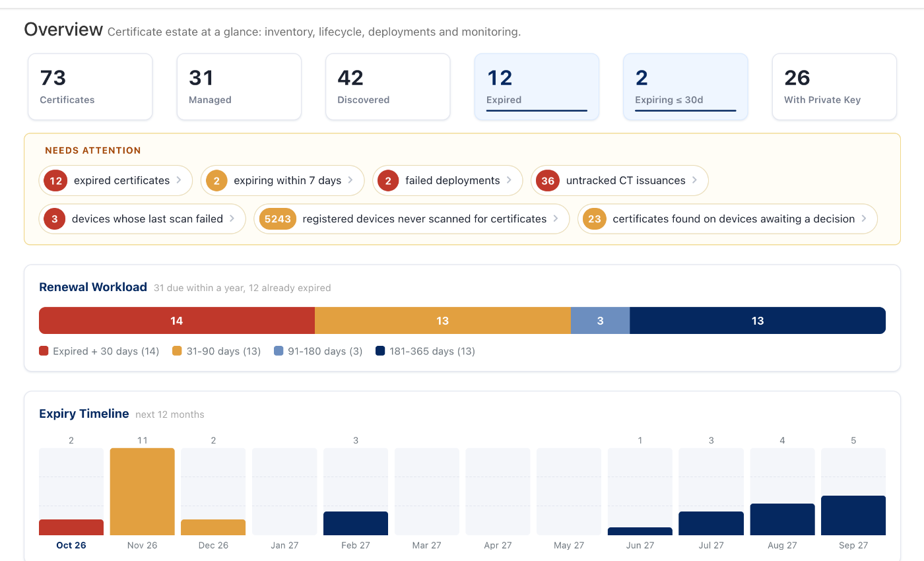
Task: Select the Aug 27 expiry bar
Action: [x=783, y=519]
